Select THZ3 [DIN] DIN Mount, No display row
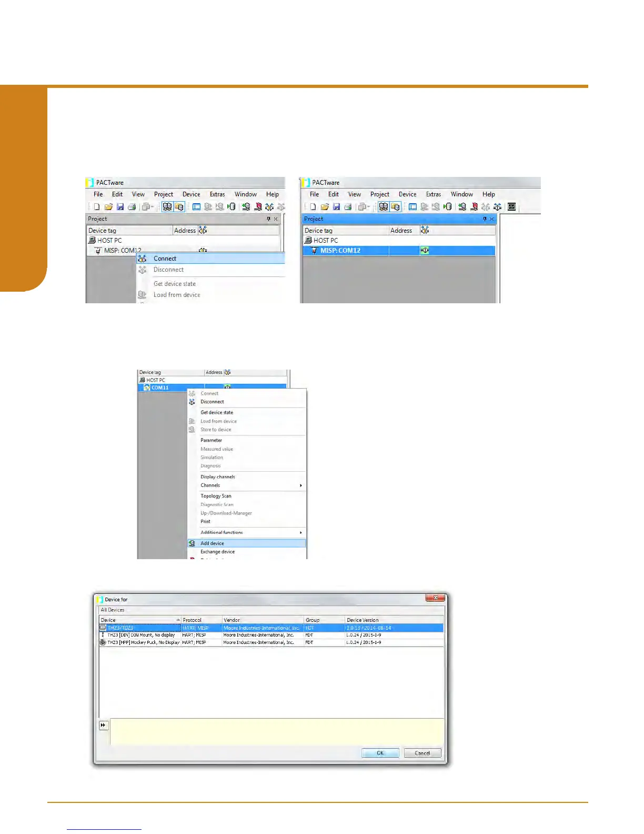The height and width of the screenshot is (834, 644). point(271,635)
